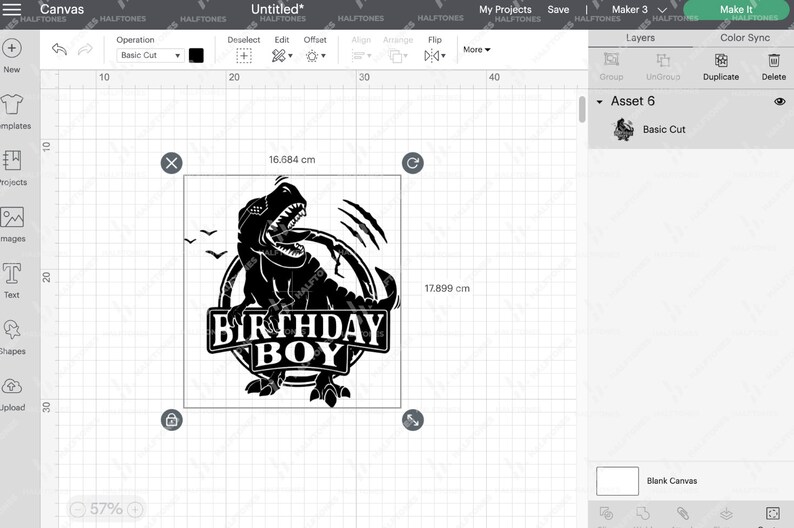This screenshot has height=528, width=794.
Task: Select the Birthday Boy dinosaur design
Action: 292,292
